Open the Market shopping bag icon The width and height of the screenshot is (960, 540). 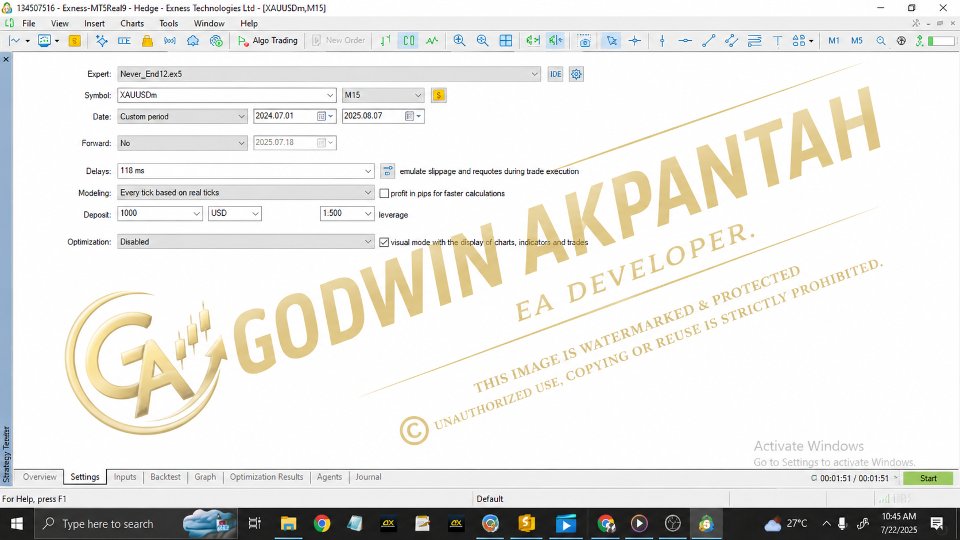click(147, 40)
